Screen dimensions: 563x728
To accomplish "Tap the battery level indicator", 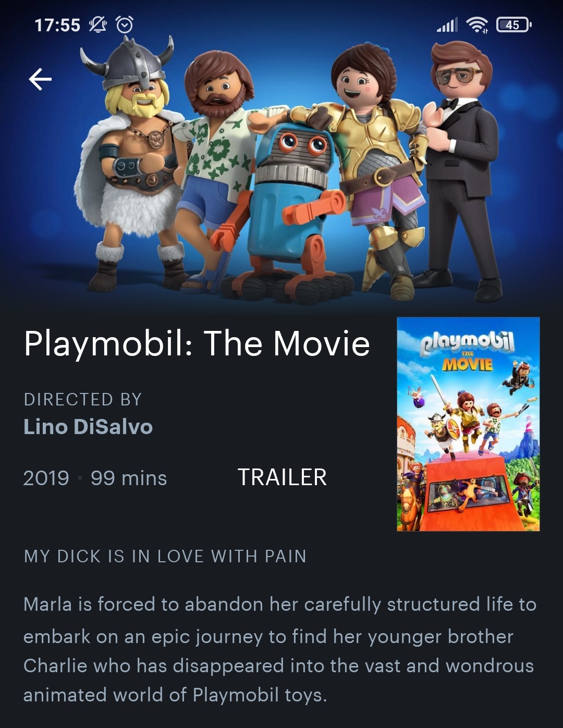I will pyautogui.click(x=514, y=24).
